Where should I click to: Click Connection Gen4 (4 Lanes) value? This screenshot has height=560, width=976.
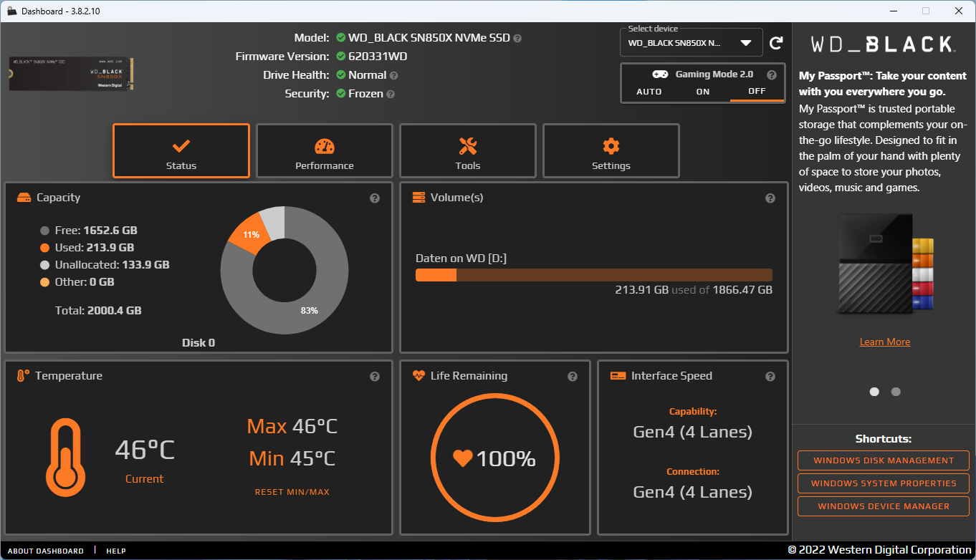point(693,493)
